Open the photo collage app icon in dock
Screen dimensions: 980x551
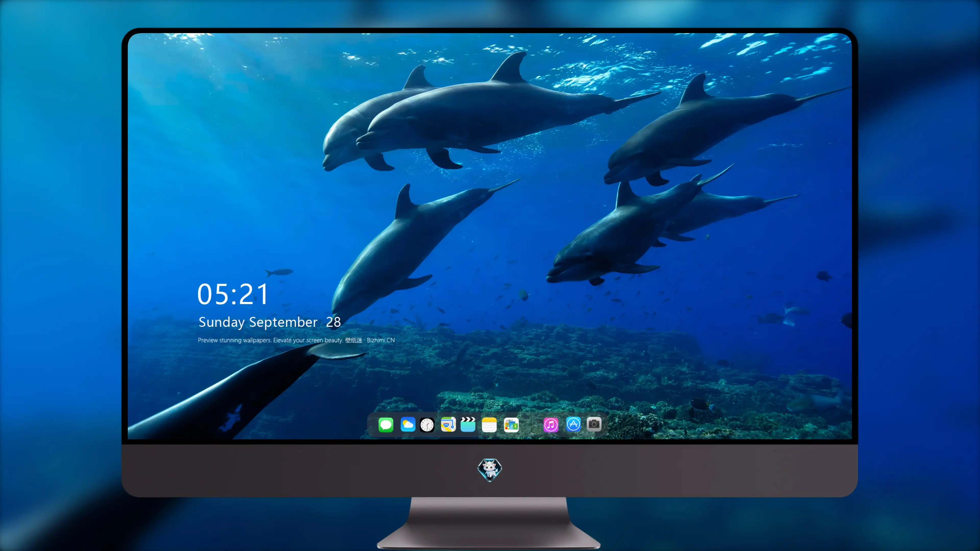click(x=511, y=425)
